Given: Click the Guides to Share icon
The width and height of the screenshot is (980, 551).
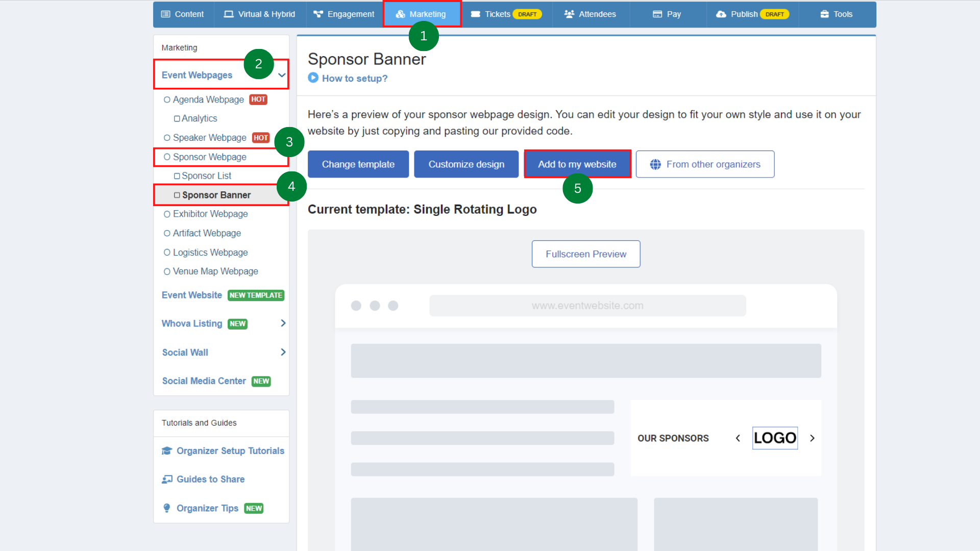Looking at the screenshot, I should tap(167, 480).
